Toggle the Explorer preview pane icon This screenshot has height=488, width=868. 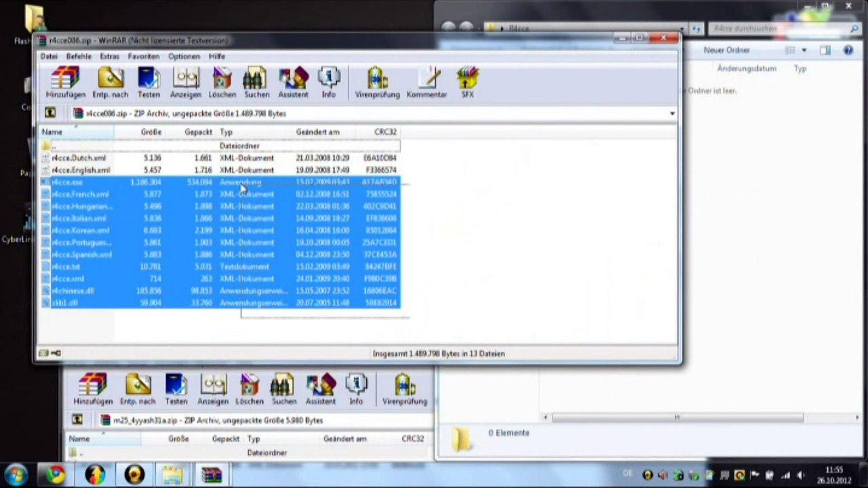(x=825, y=50)
